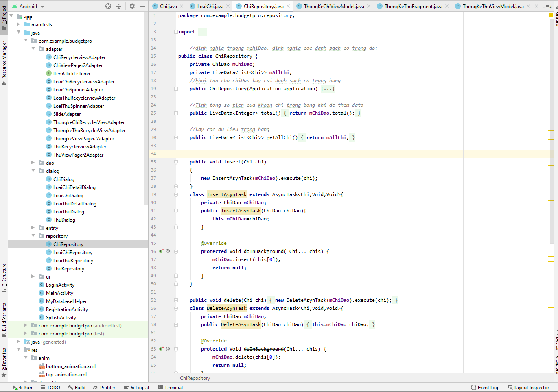
Task: Expand the manifests folder
Action: (x=18, y=24)
